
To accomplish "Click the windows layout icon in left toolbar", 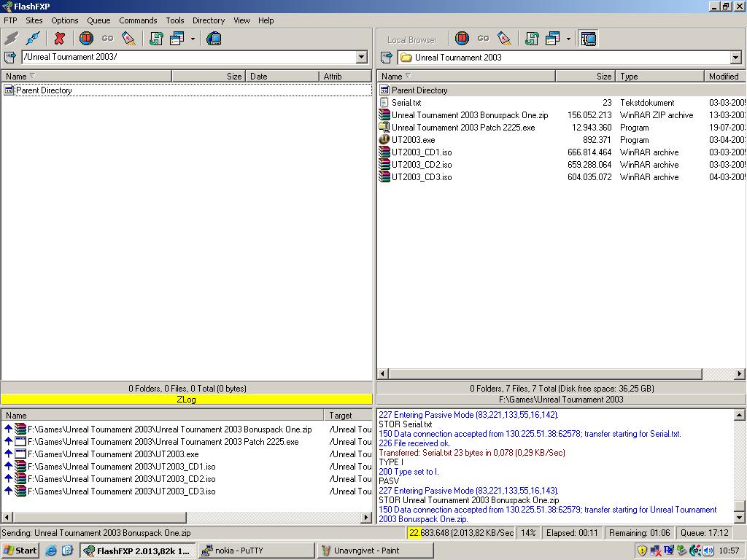I will pos(177,39).
